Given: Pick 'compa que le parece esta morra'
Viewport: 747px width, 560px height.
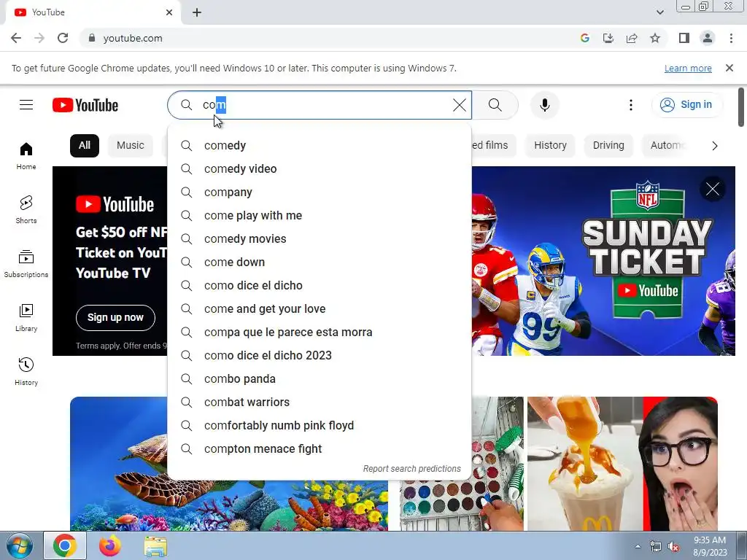Looking at the screenshot, I should (320, 332).
